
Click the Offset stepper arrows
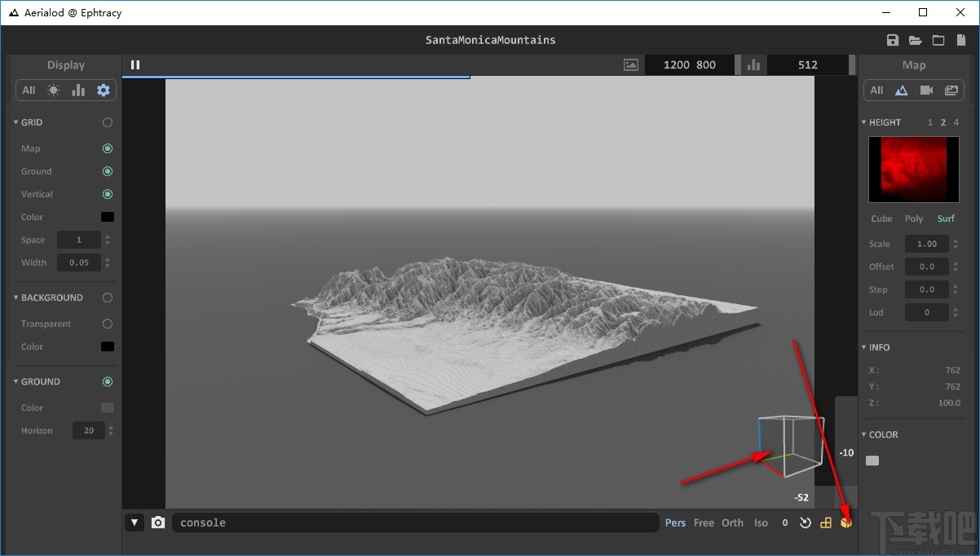point(955,267)
